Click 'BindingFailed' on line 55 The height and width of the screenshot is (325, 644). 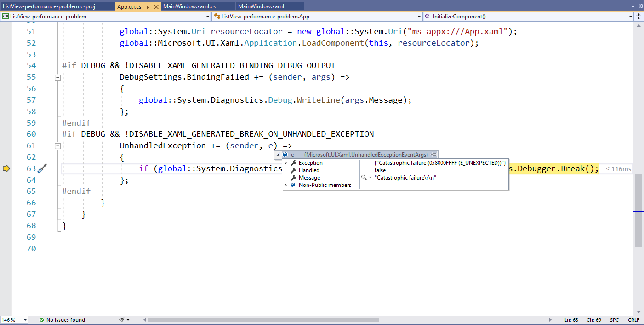[x=218, y=77]
